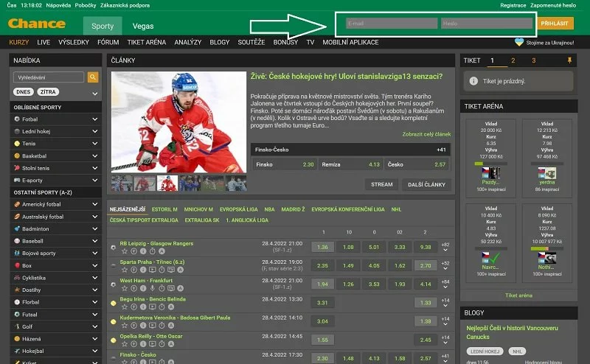
Task: Click the Box glove icon
Action: (17, 265)
